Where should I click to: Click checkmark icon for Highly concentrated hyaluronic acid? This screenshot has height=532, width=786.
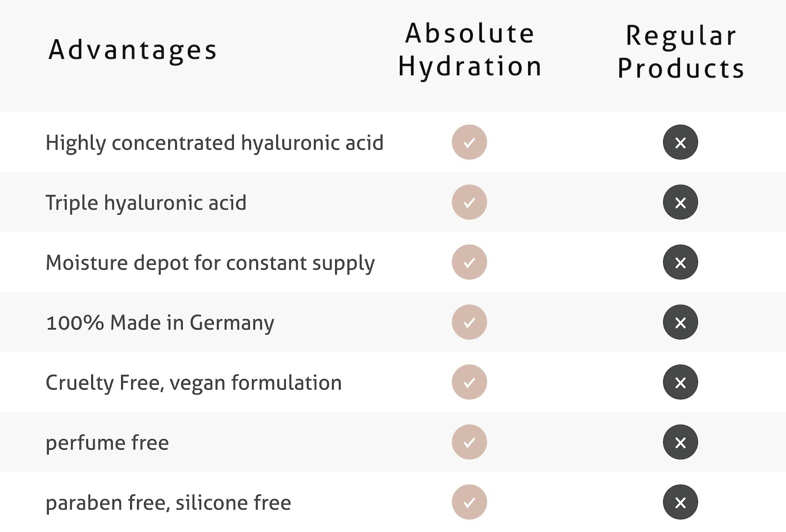[469, 142]
